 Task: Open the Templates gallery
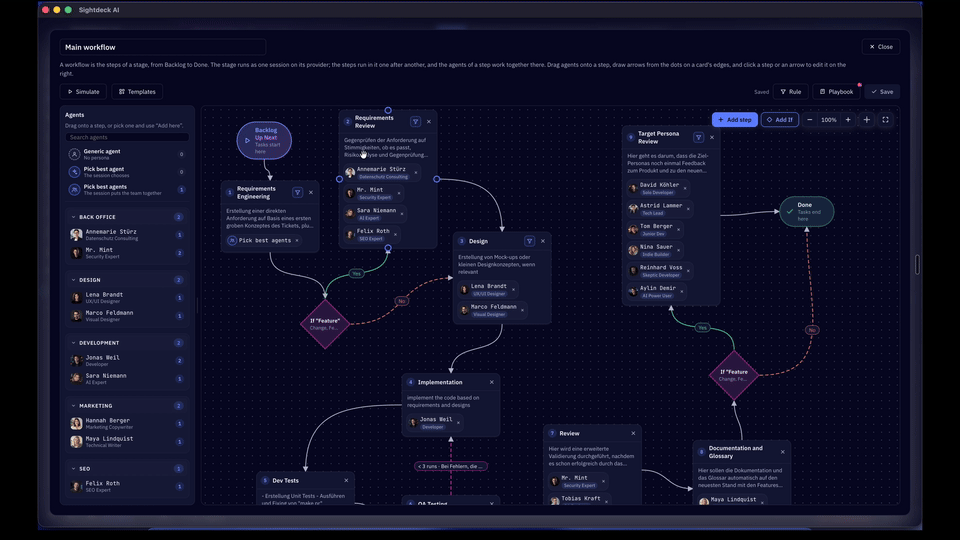(137, 92)
